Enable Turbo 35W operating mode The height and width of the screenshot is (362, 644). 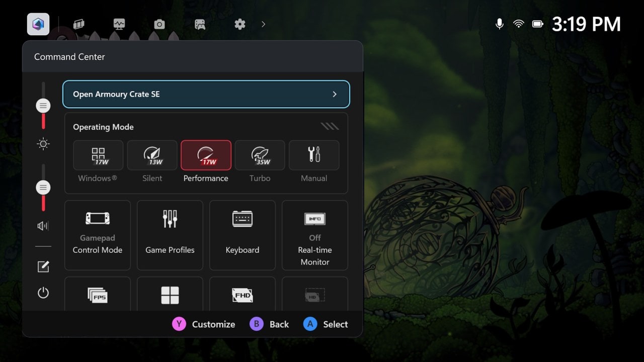pos(260,155)
